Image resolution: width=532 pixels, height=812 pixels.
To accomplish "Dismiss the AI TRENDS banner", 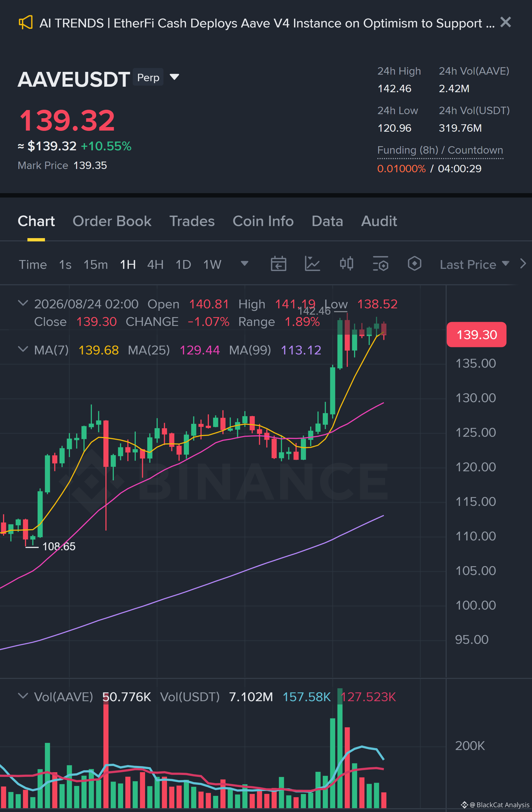I will (505, 22).
